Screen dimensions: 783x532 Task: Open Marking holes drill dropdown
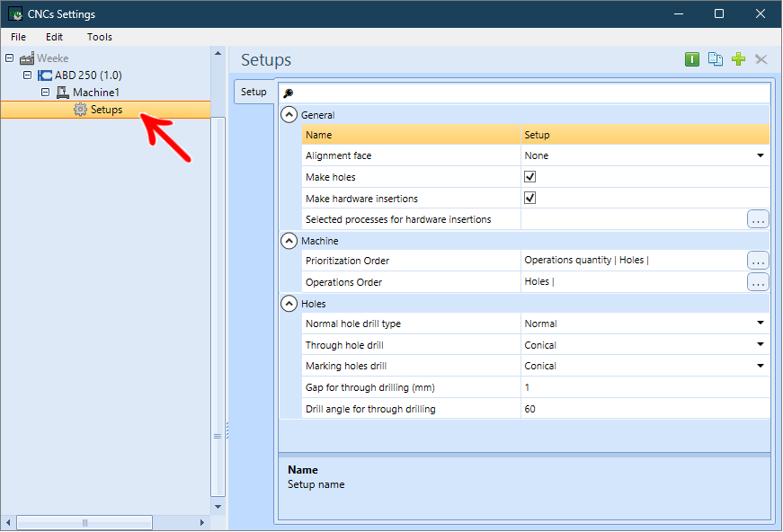(x=760, y=366)
